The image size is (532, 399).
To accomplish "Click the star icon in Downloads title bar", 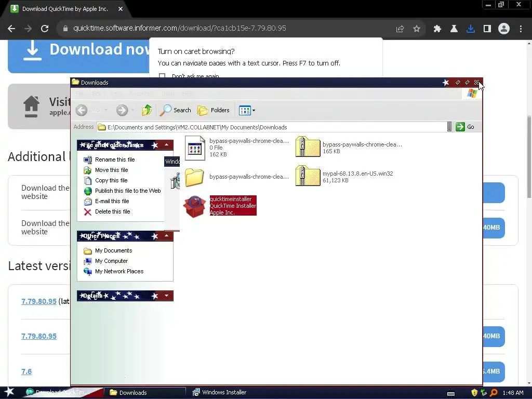I will [446, 83].
